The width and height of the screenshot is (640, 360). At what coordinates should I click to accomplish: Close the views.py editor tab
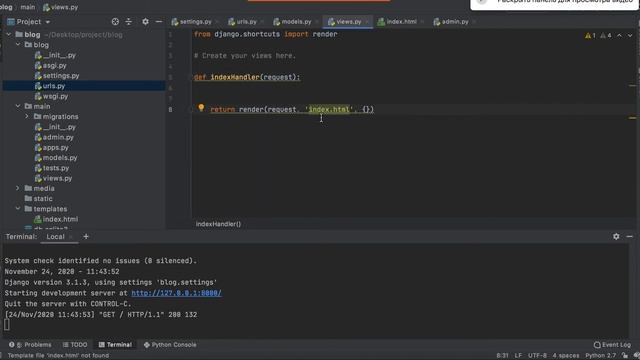point(367,22)
